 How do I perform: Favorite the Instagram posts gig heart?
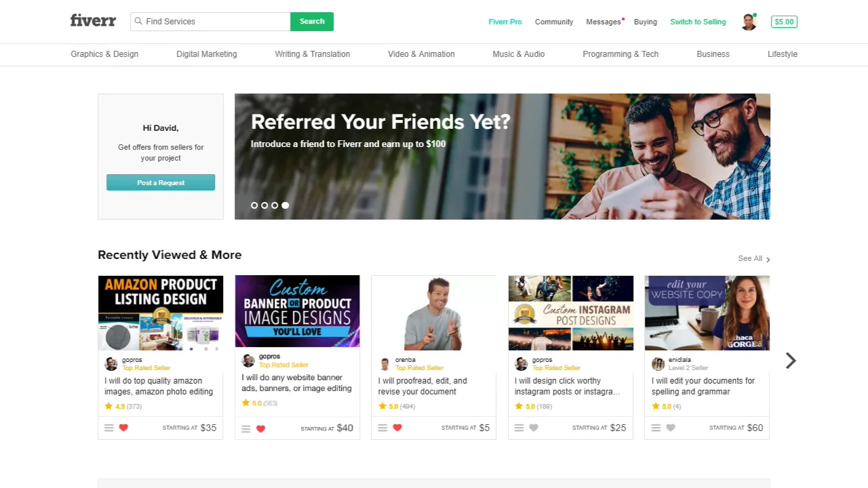point(534,428)
